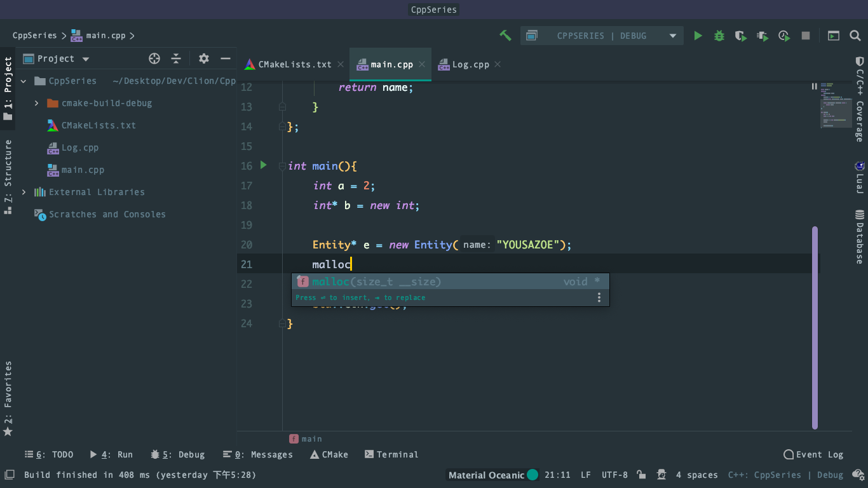Start debugging with the bug icon
This screenshot has width=868, height=488.
(719, 36)
